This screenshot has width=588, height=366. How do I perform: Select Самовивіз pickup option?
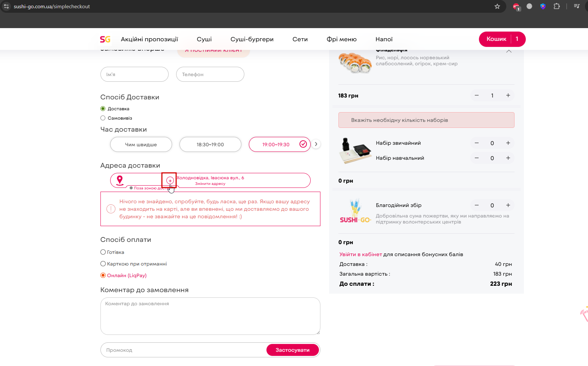click(x=103, y=118)
